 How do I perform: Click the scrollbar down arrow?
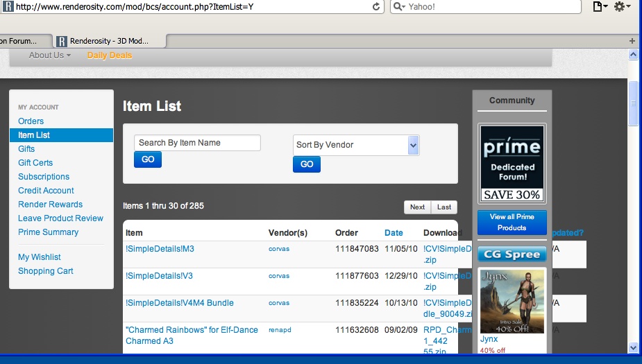point(633,348)
